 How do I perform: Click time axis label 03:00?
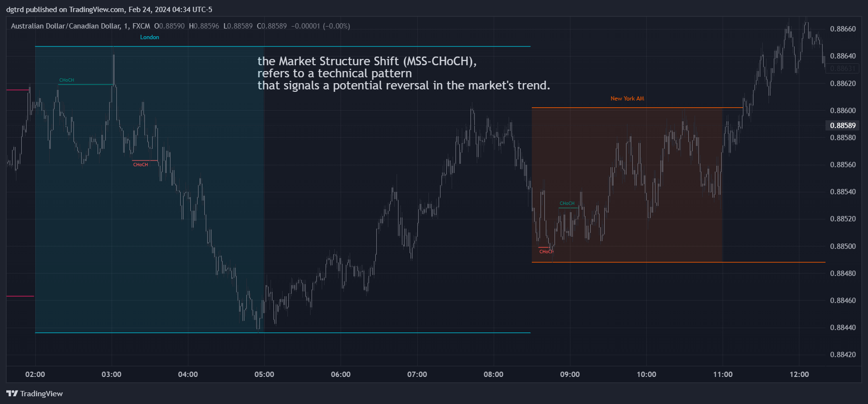coord(112,375)
